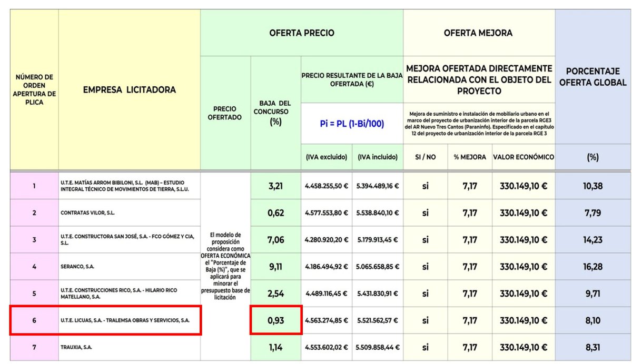This screenshot has height=364, width=632.
Task: Click price '4.577.553,80 €'
Action: coord(327,213)
